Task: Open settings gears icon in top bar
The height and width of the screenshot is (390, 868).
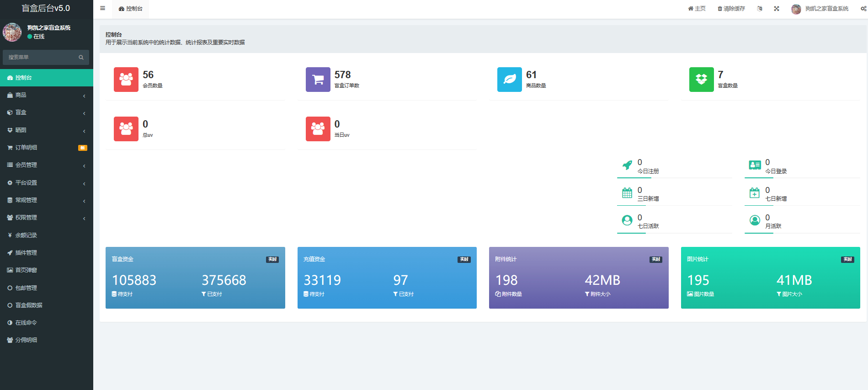Action: coord(863,9)
